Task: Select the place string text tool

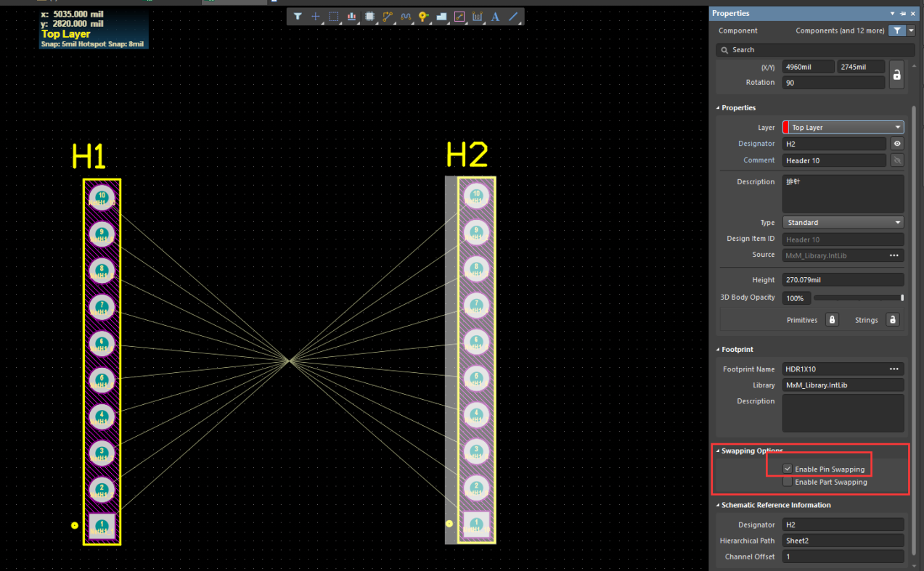Action: (x=496, y=16)
